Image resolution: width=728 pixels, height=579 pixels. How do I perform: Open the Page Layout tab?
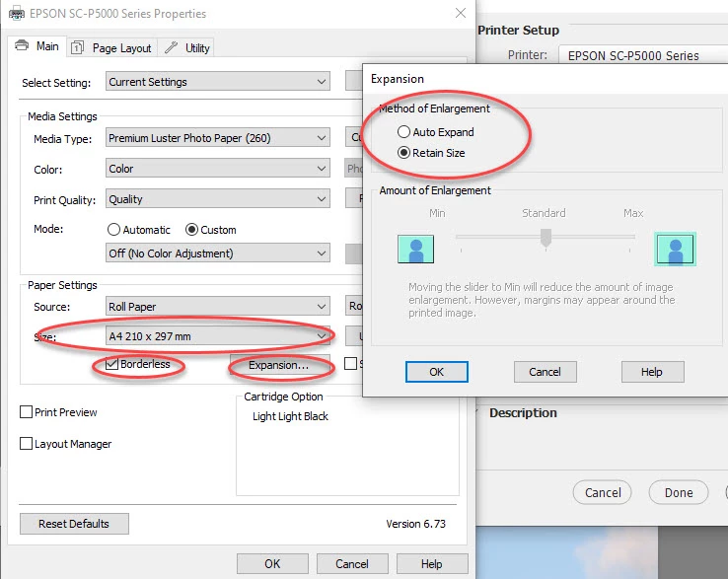click(x=111, y=47)
